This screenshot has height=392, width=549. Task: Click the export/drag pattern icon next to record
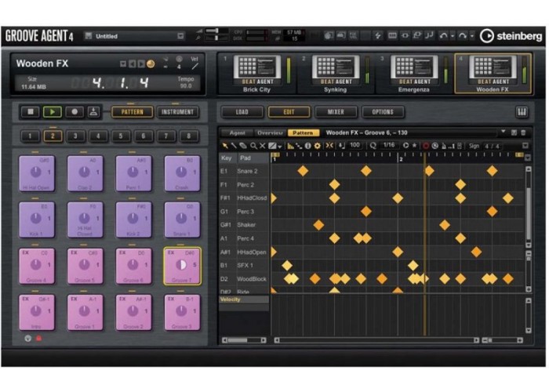click(93, 111)
